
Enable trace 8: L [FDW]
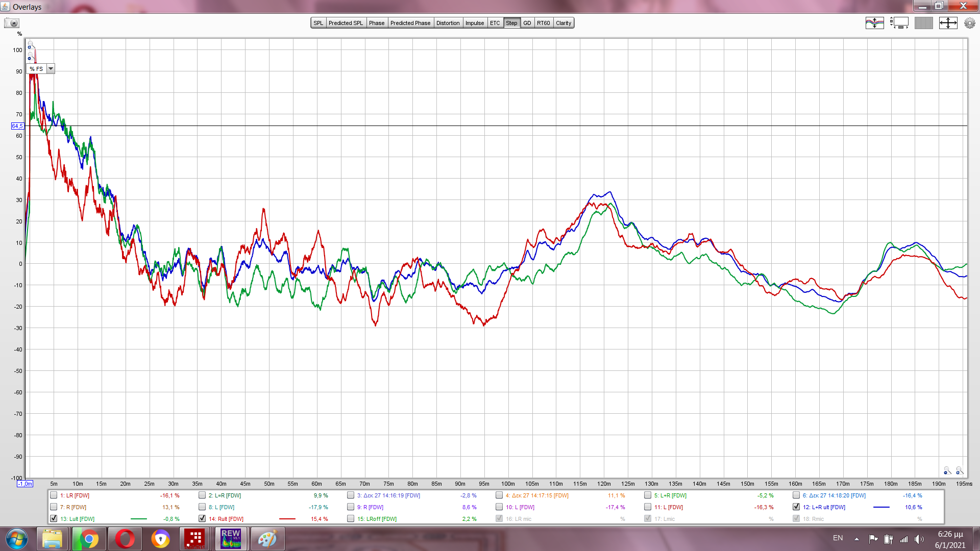[x=202, y=507]
